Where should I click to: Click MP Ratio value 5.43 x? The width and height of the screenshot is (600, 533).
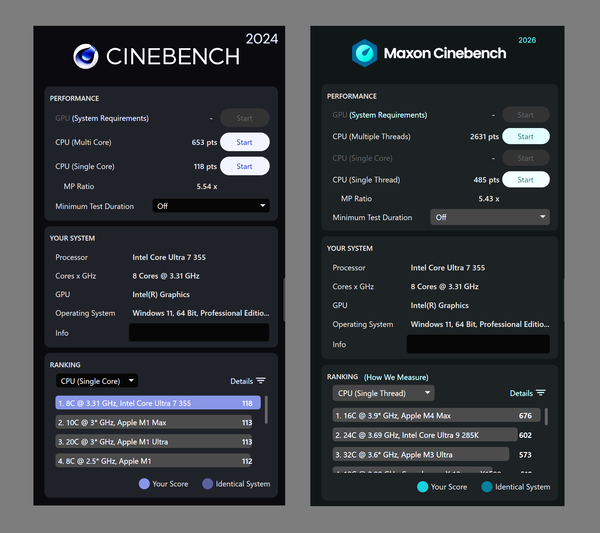point(489,199)
